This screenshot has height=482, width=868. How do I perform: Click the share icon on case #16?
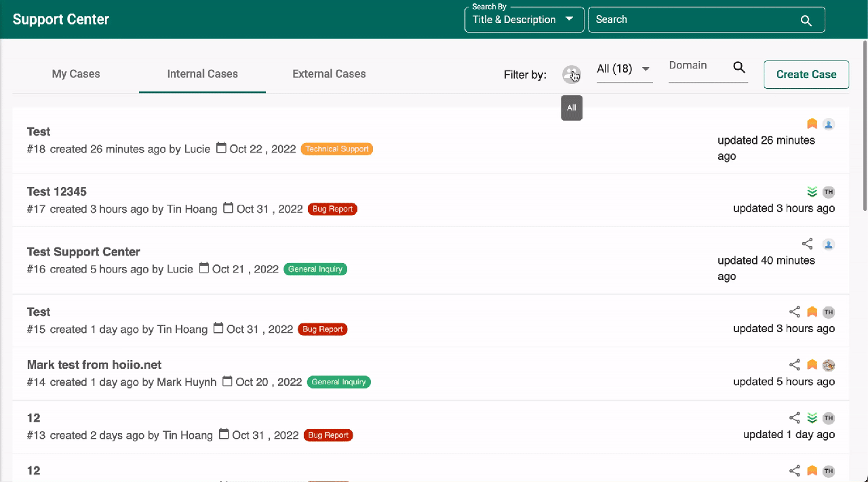click(807, 244)
